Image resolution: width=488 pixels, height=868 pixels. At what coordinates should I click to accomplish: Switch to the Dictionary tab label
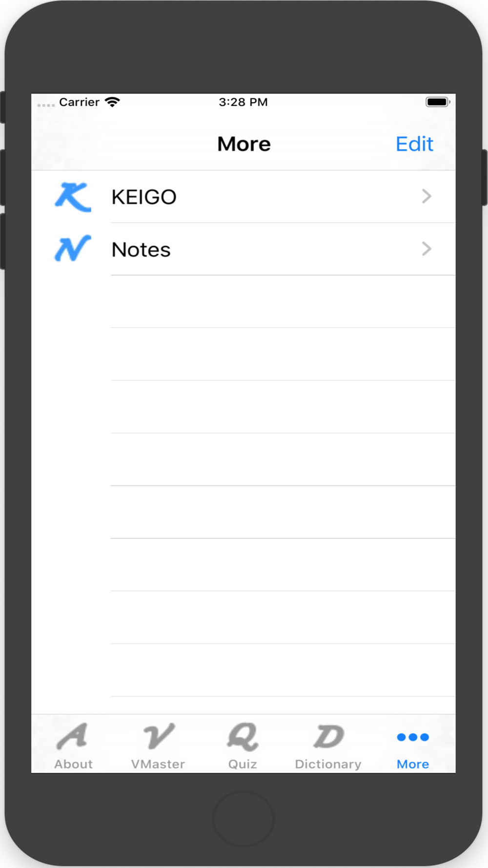point(328,764)
